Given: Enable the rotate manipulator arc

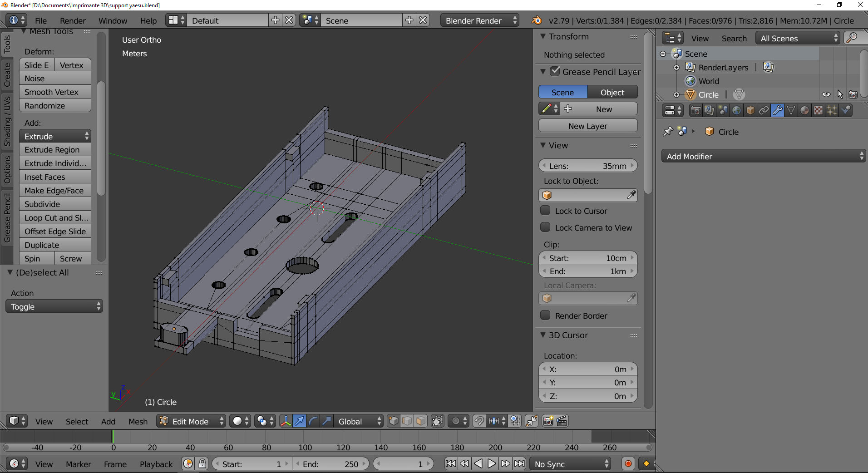Looking at the screenshot, I should coord(313,421).
